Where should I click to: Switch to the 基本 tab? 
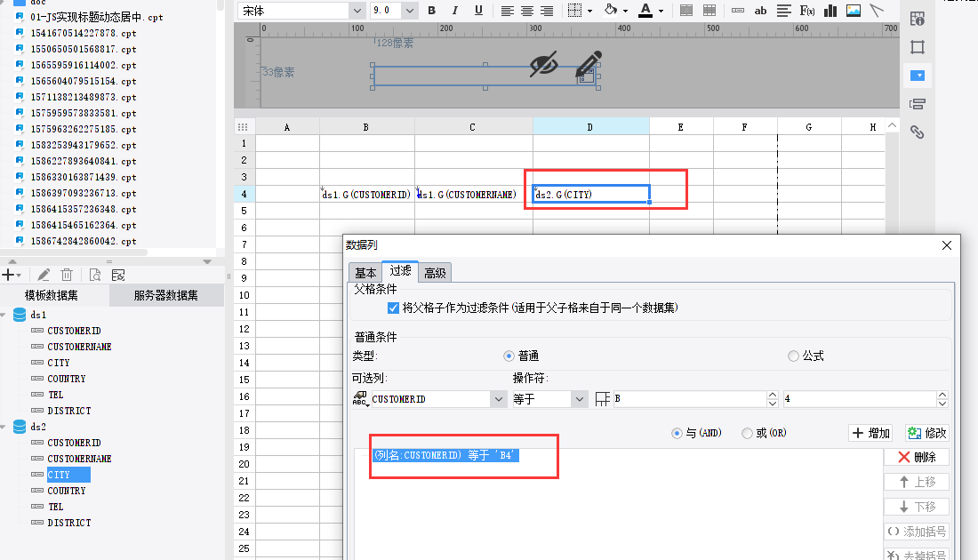[x=365, y=273]
